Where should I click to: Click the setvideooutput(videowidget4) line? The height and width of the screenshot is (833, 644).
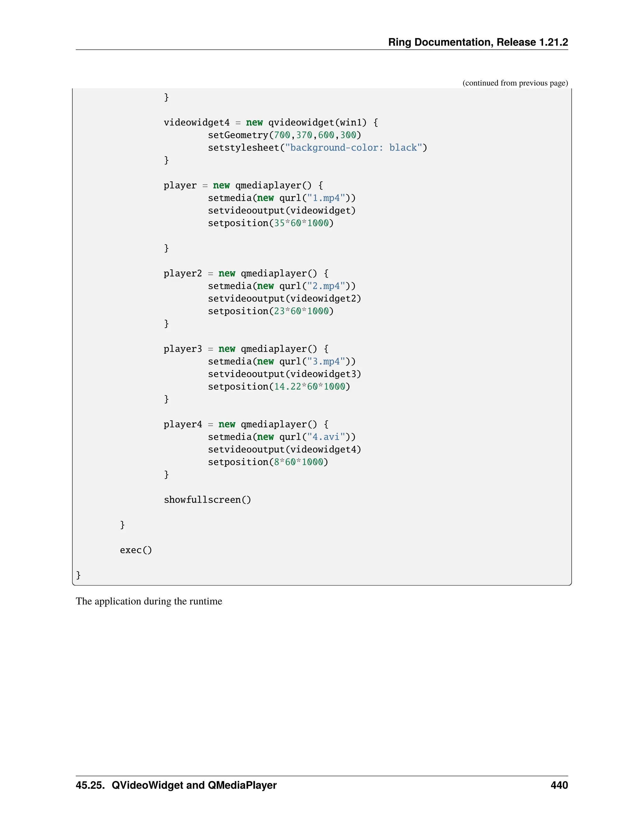(x=284, y=450)
